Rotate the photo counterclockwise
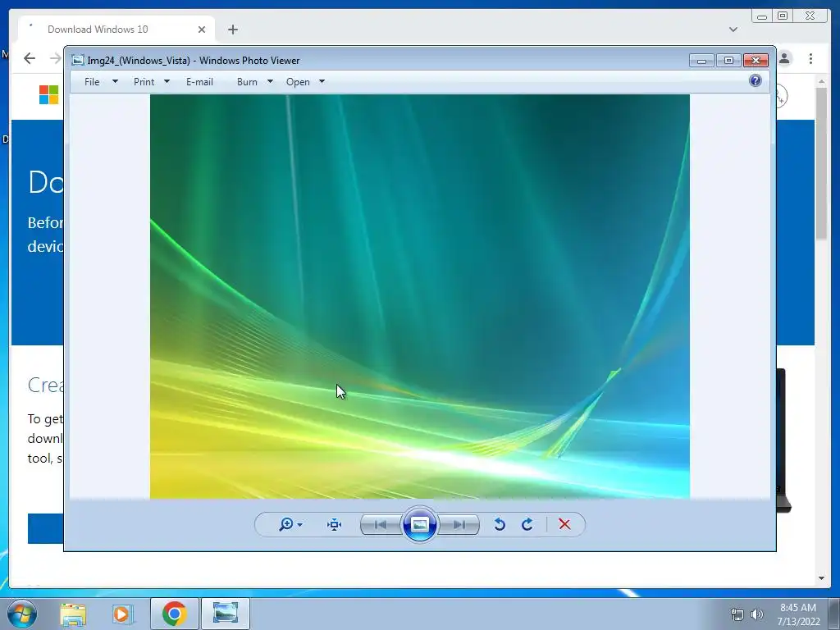Image resolution: width=840 pixels, height=630 pixels. coord(500,524)
